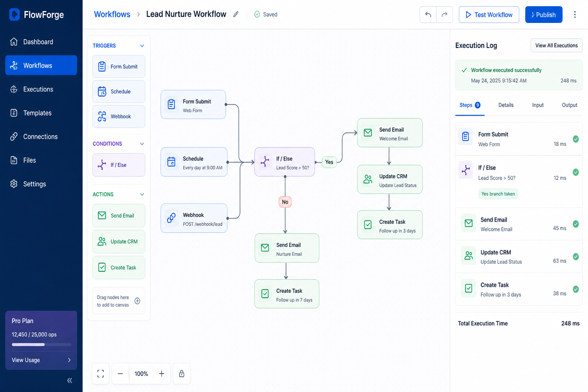Open Executions in sidebar
Image resolution: width=588 pixels, height=392 pixels.
coord(41,89)
